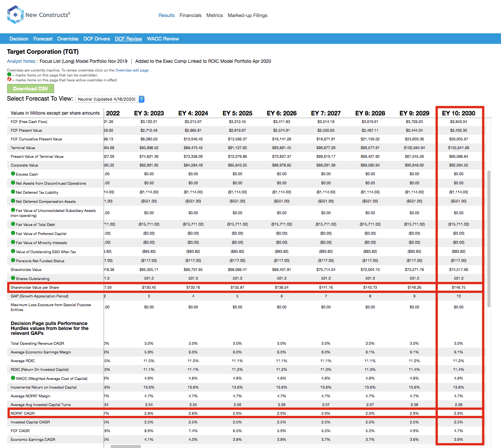Switch to the DCF Drivers tab
Viewport: 501px width, 448px height.
tap(97, 39)
